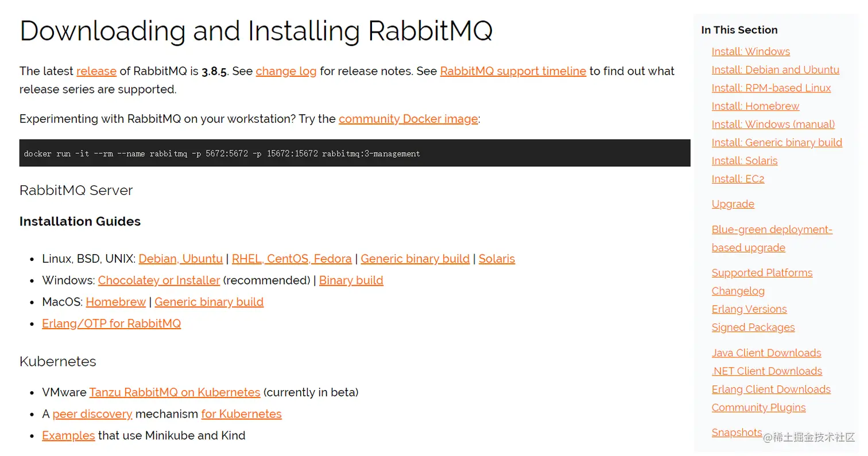The image size is (868, 456).
Task: Open the Linux 'Generic binary build' link
Action: pos(415,259)
